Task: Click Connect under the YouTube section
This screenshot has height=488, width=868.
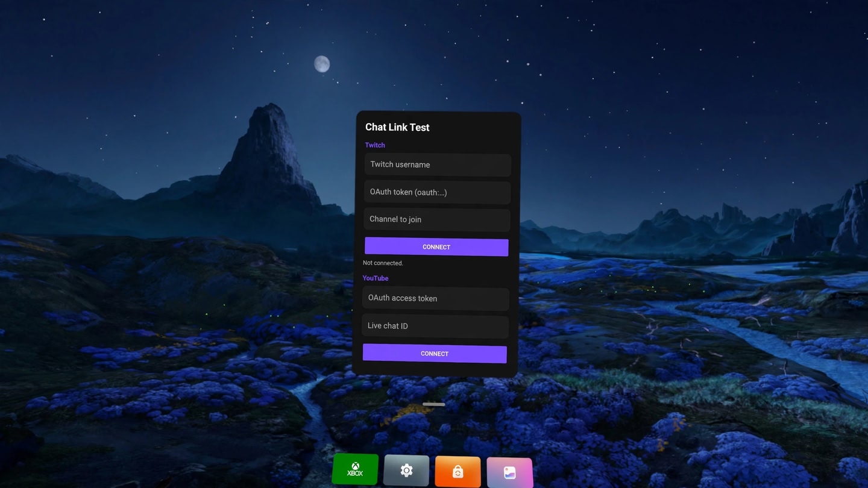Action: pos(435,354)
